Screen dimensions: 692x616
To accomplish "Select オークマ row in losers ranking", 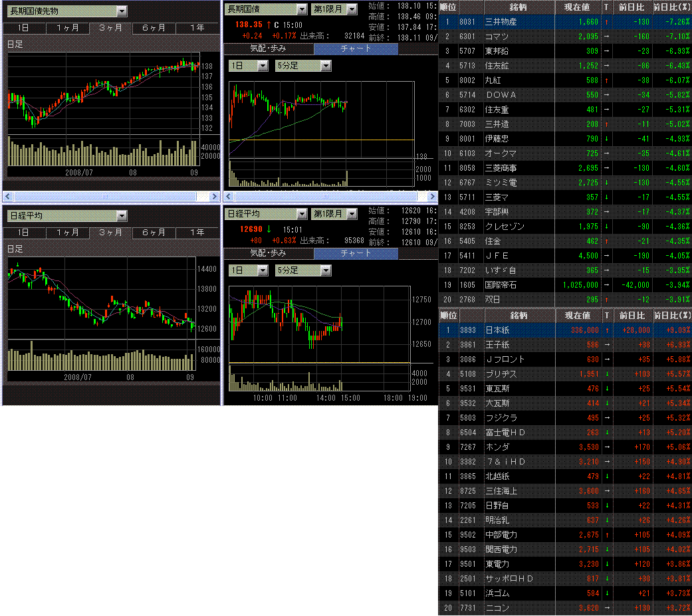I will pos(565,154).
